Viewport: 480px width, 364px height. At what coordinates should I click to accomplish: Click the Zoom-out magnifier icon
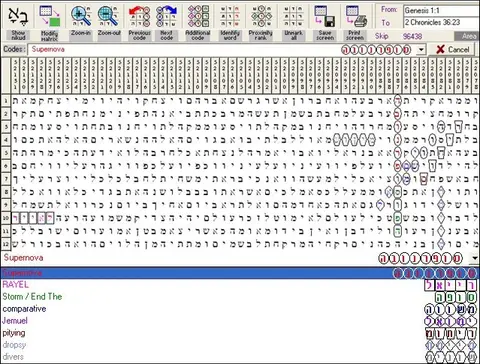pyautogui.click(x=108, y=16)
